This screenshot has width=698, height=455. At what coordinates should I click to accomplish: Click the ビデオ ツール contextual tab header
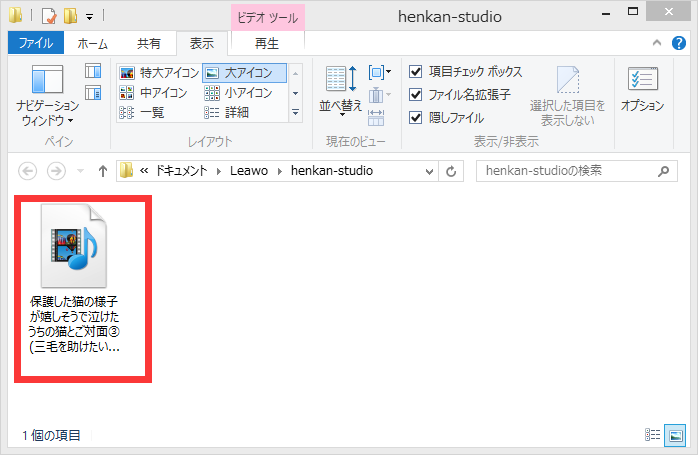(x=268, y=18)
